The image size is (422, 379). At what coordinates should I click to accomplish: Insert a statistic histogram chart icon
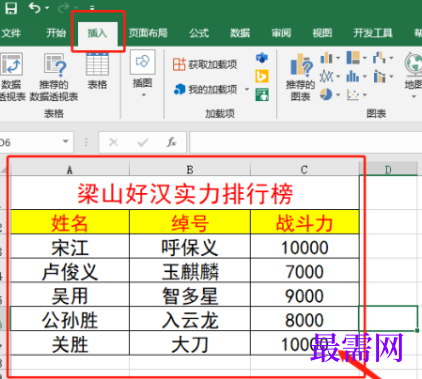click(x=353, y=77)
